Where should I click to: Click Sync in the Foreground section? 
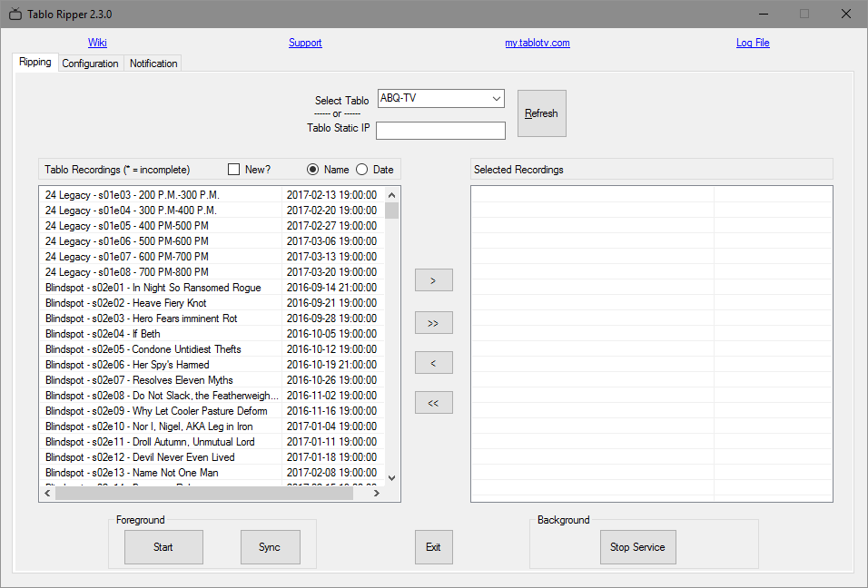click(270, 547)
